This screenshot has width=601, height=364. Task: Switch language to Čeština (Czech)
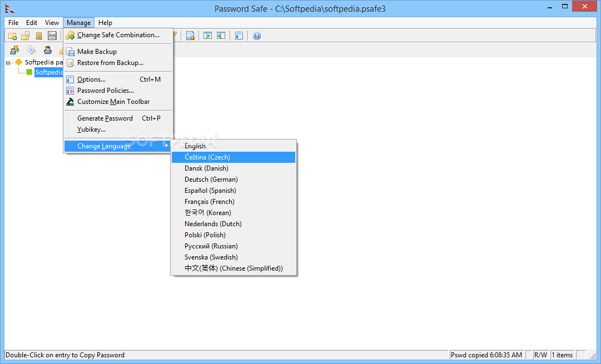point(234,157)
